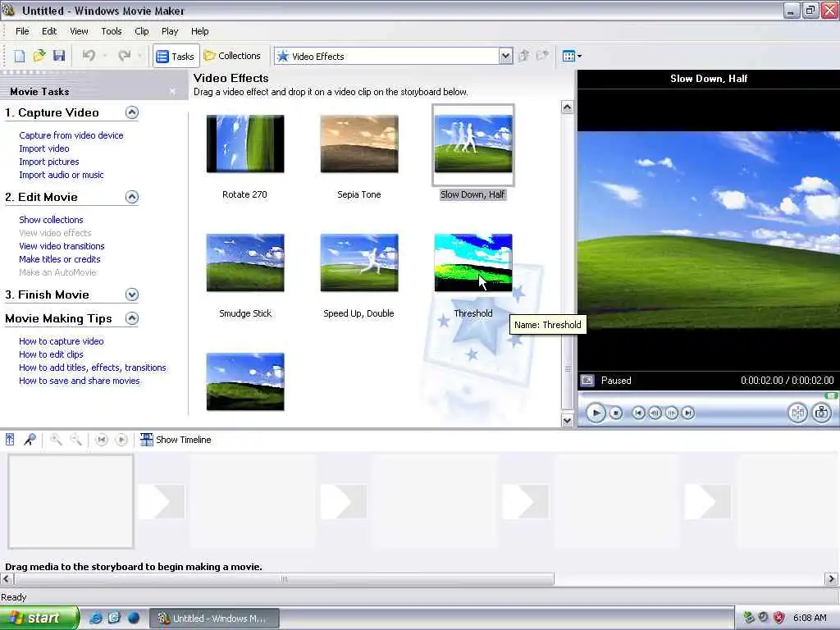The width and height of the screenshot is (840, 630).
Task: Open the Help menu
Action: tap(200, 31)
